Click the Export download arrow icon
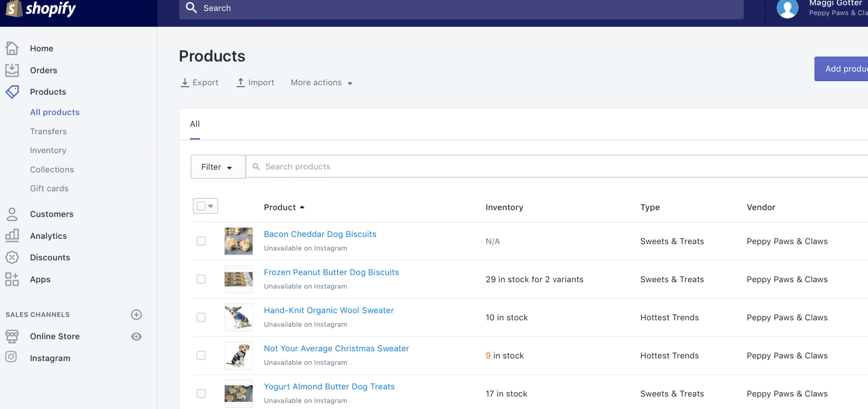This screenshot has height=409, width=868. pyautogui.click(x=185, y=82)
